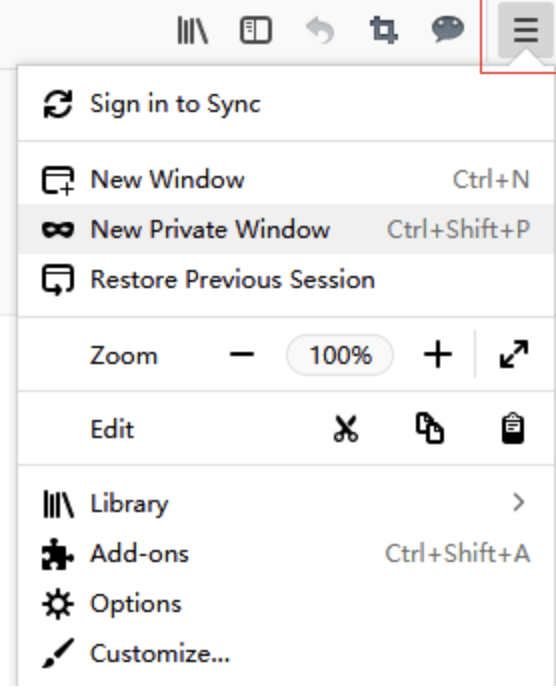556x692 pixels.
Task: Open the Add-ons manager entry
Action: 286,554
